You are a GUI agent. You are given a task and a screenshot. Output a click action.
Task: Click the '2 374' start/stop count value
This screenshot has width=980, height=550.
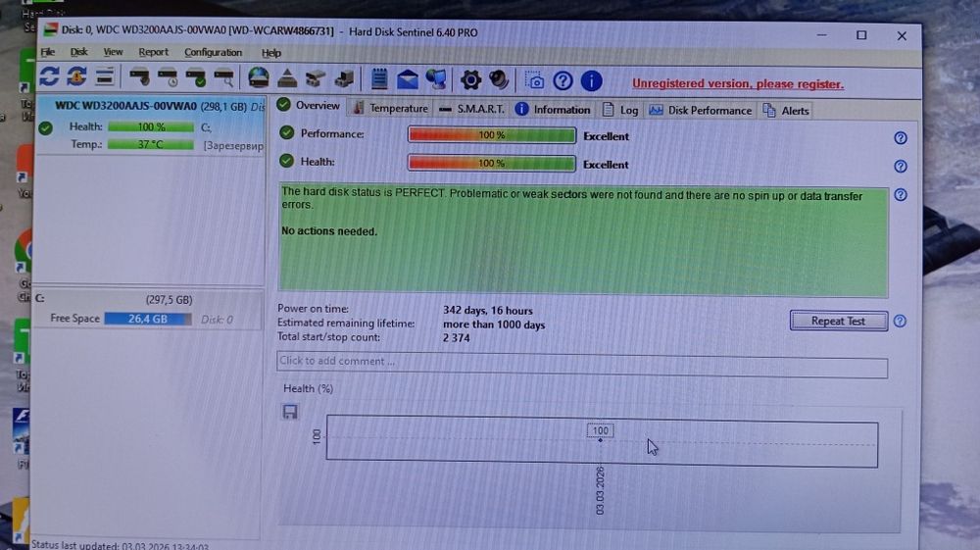click(x=457, y=338)
